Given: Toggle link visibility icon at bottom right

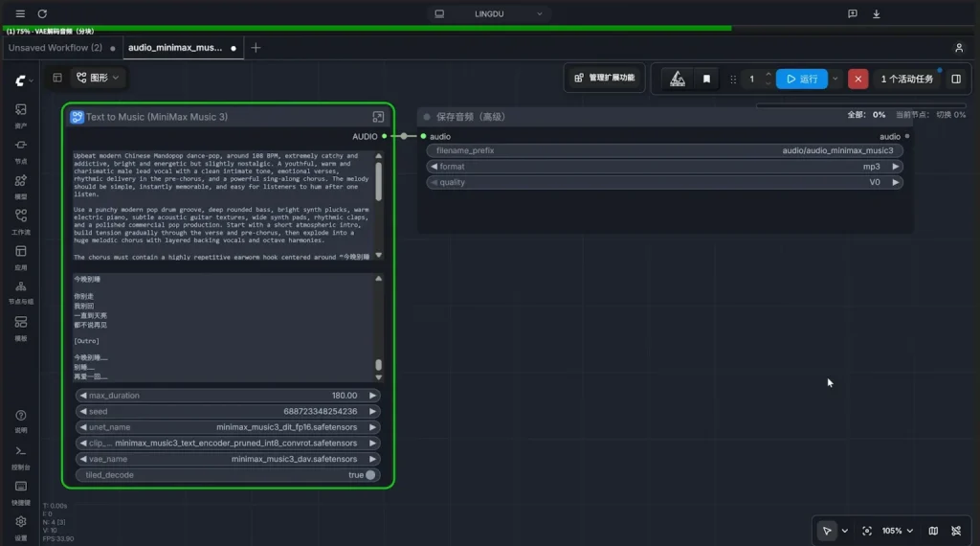Looking at the screenshot, I should (956, 531).
